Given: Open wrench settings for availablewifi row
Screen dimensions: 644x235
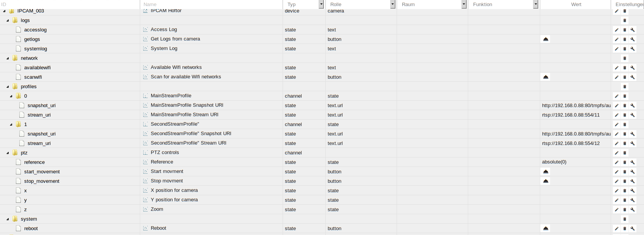Looking at the screenshot, I should (x=633, y=68).
